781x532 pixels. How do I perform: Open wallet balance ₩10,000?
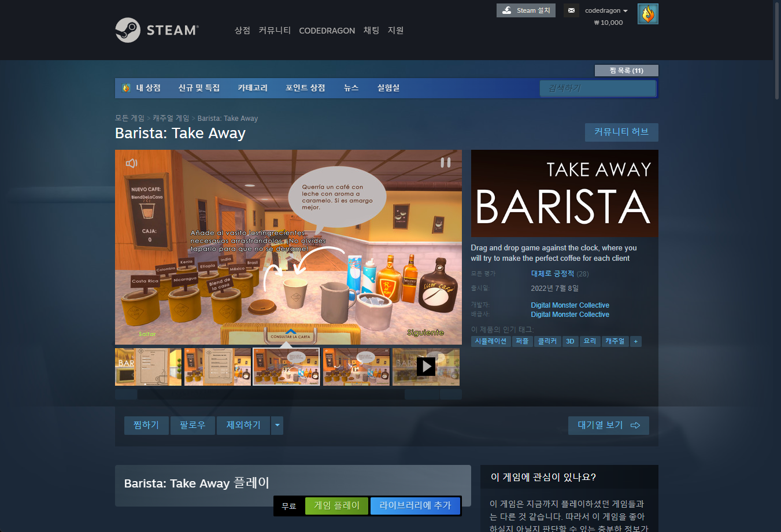point(608,23)
